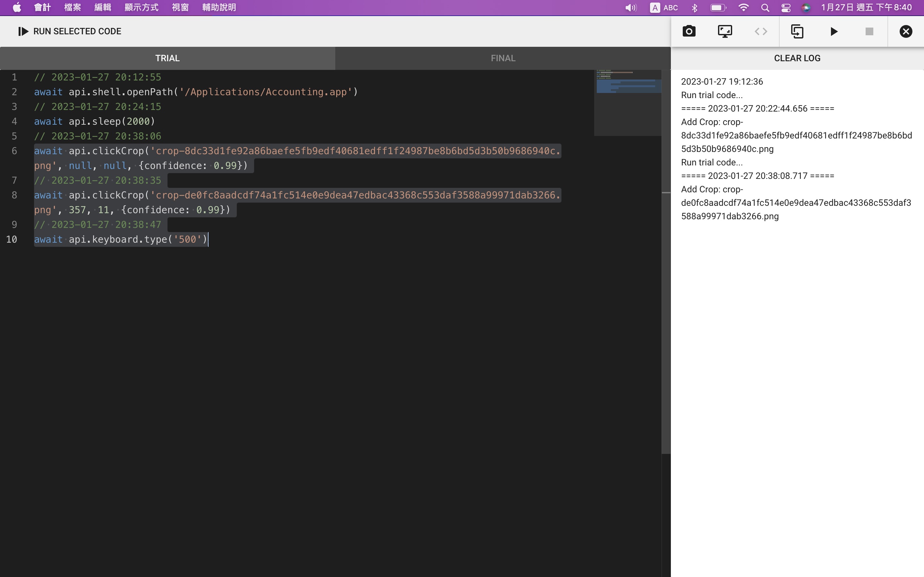Click the camera screenshot icon
The height and width of the screenshot is (577, 924).
[689, 31]
